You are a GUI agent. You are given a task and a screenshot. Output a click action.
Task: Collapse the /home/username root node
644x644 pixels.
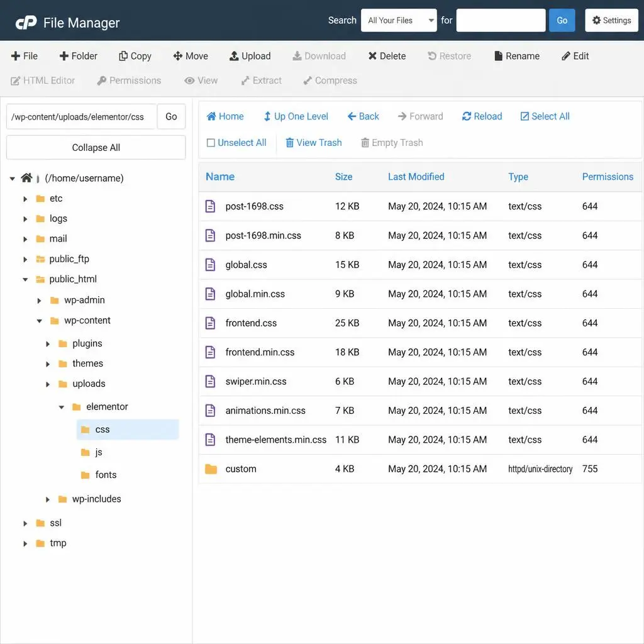pyautogui.click(x=13, y=178)
